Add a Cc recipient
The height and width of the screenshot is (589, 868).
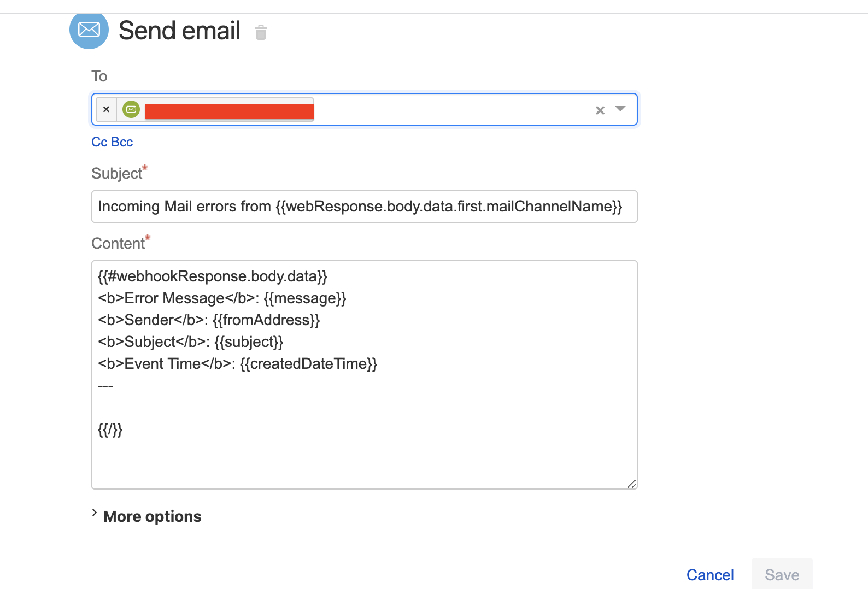pos(99,142)
